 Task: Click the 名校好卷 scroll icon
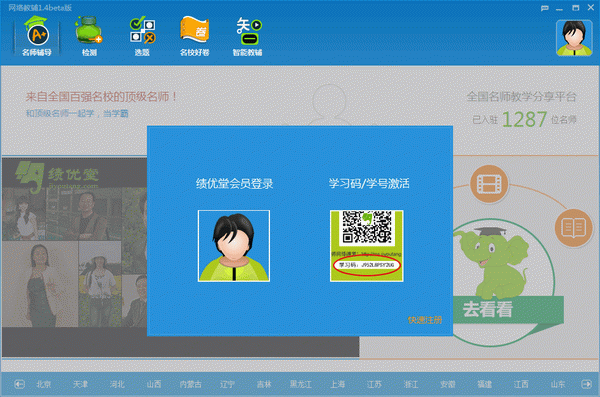coord(195,37)
